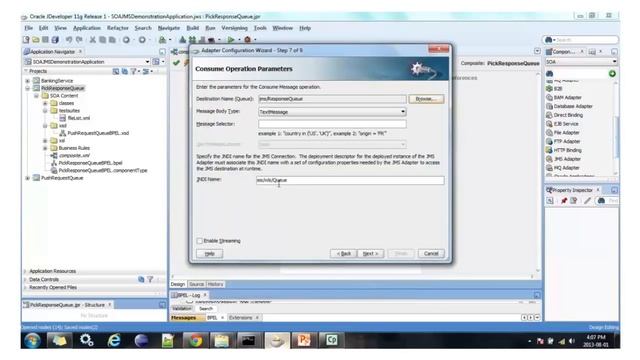Open the SOA palette category dropdown
Screen dimensions: 640x360
(614, 62)
